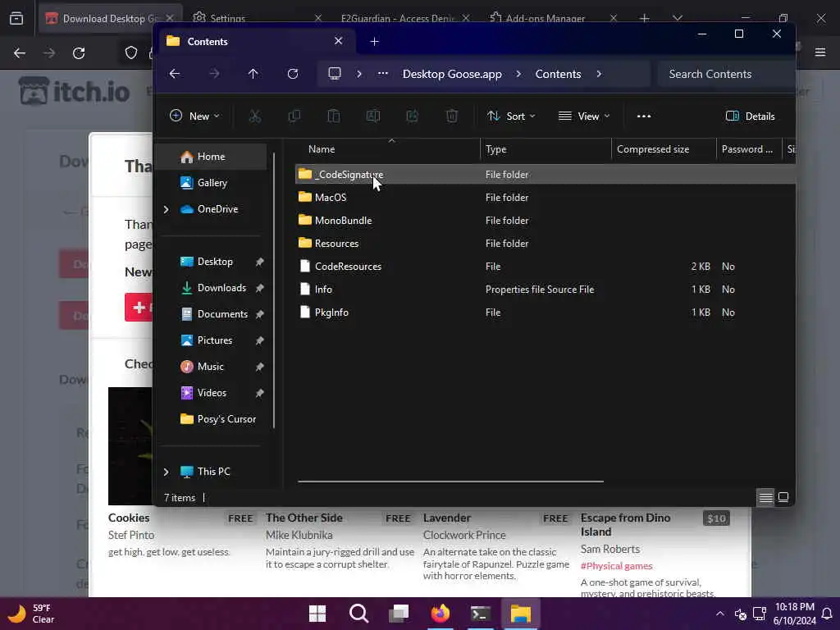Navigate up one folder level
The width and height of the screenshot is (840, 630).
pos(253,74)
